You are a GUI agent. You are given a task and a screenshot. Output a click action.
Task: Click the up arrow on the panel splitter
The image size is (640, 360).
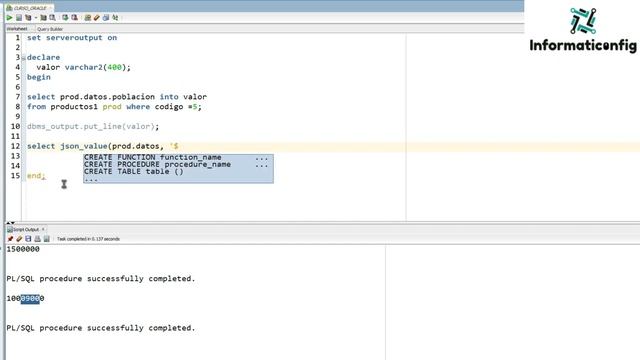tap(8, 223)
